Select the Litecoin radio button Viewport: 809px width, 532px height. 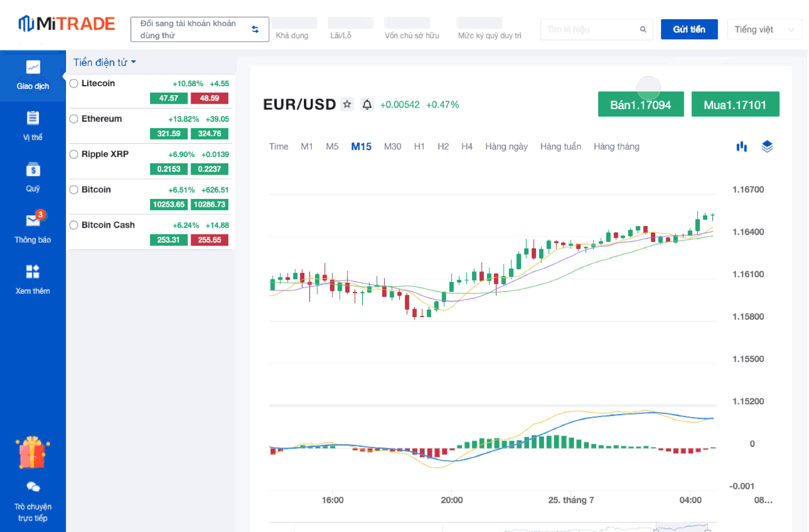74,84
